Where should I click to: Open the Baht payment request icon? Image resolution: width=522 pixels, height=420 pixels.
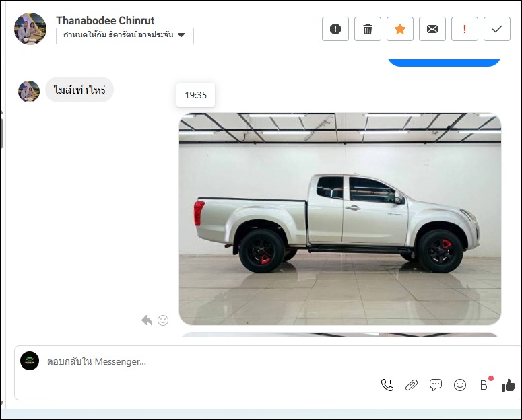click(484, 385)
